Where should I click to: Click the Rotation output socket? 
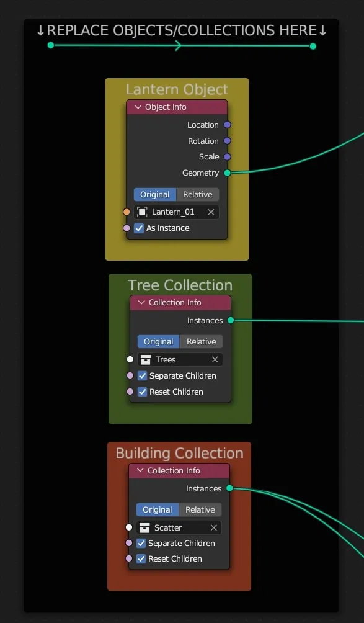(228, 141)
